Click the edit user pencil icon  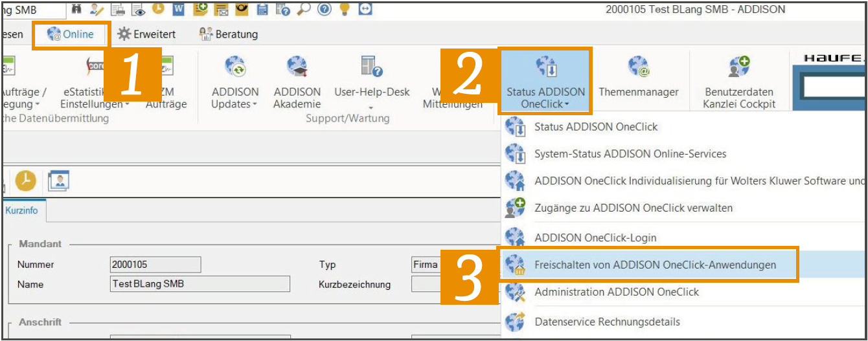pos(97,9)
